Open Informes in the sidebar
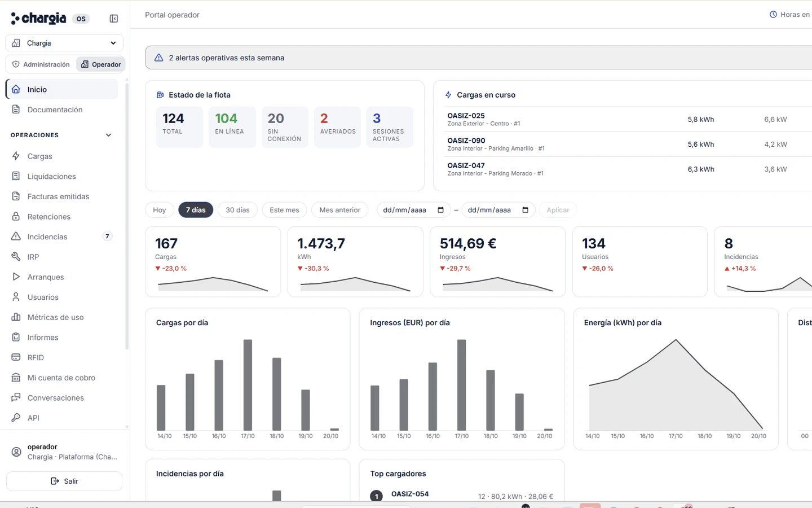This screenshot has width=812, height=508. (62, 338)
